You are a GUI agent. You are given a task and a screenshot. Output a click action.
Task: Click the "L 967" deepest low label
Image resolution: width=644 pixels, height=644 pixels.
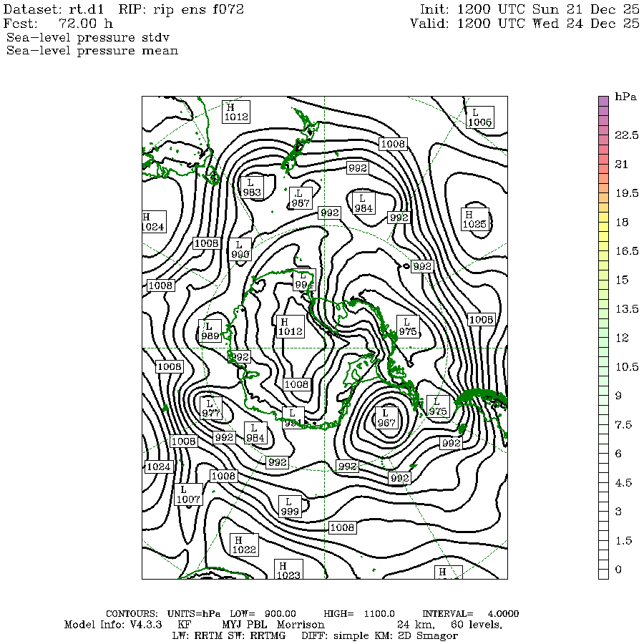pos(387,418)
